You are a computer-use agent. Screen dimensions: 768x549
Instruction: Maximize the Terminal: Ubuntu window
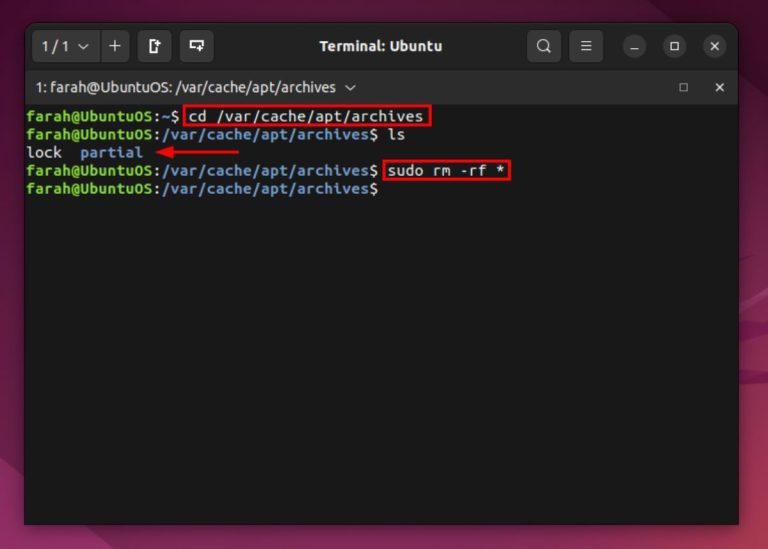pyautogui.click(x=674, y=46)
